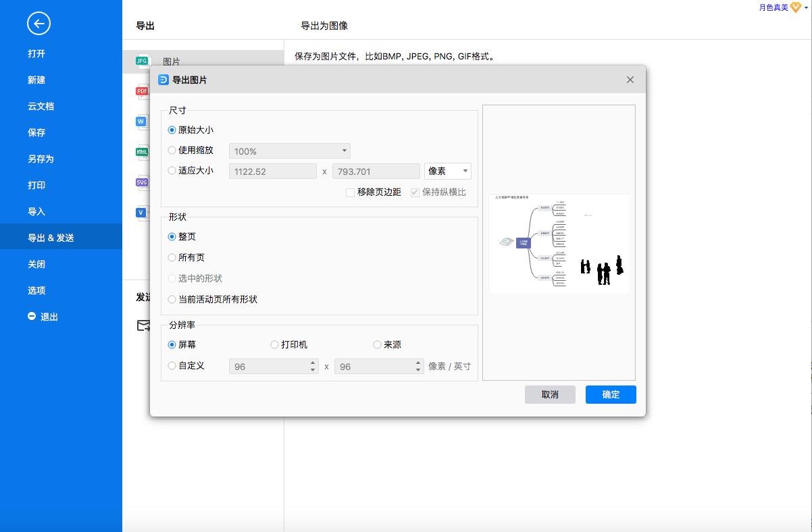The height and width of the screenshot is (532, 812).
Task: Choose the 打印机 resolution radio button
Action: click(274, 344)
